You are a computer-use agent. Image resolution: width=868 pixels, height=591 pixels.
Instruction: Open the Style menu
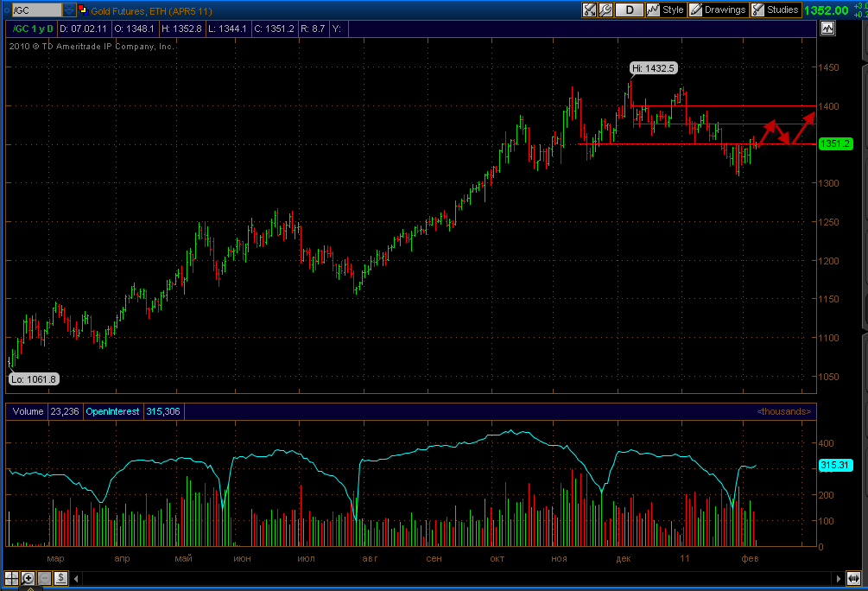[666, 10]
